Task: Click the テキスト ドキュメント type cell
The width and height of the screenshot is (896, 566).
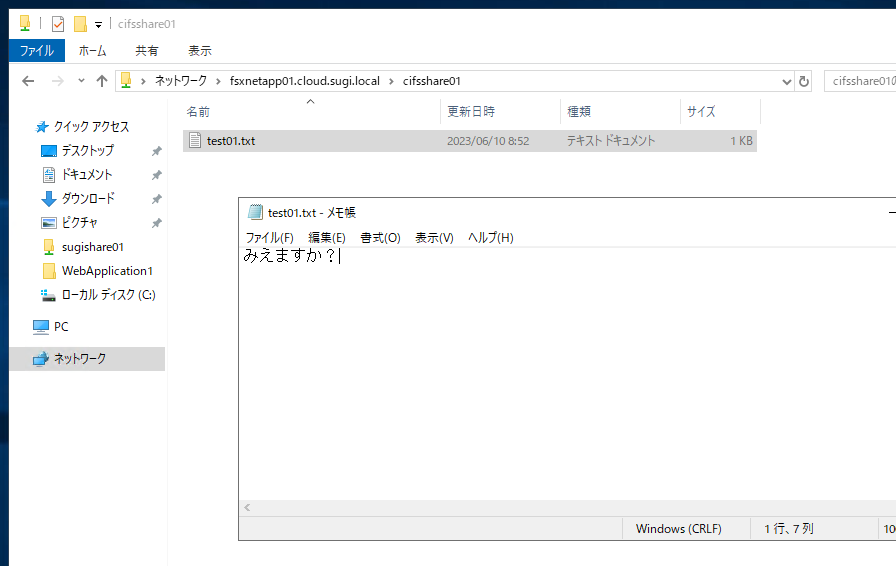Action: pos(611,141)
